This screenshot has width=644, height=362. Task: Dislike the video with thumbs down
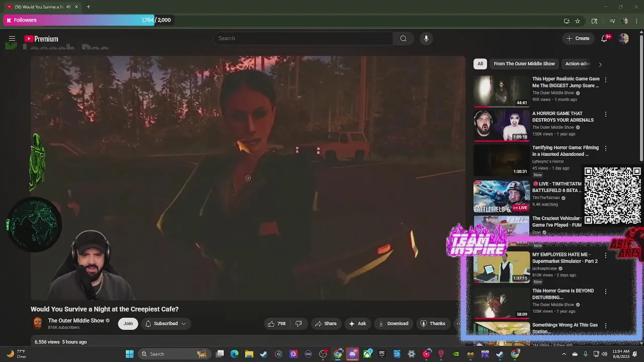(x=298, y=324)
